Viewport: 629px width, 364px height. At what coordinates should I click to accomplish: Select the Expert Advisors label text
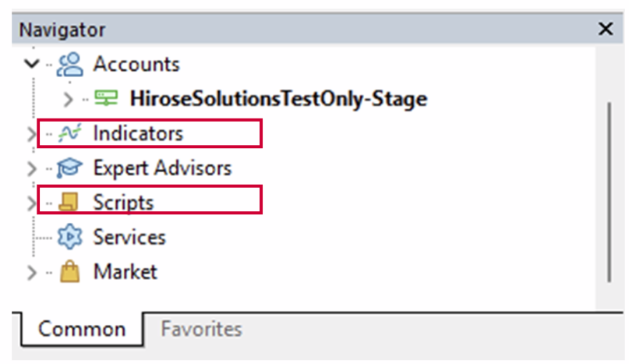[162, 168]
